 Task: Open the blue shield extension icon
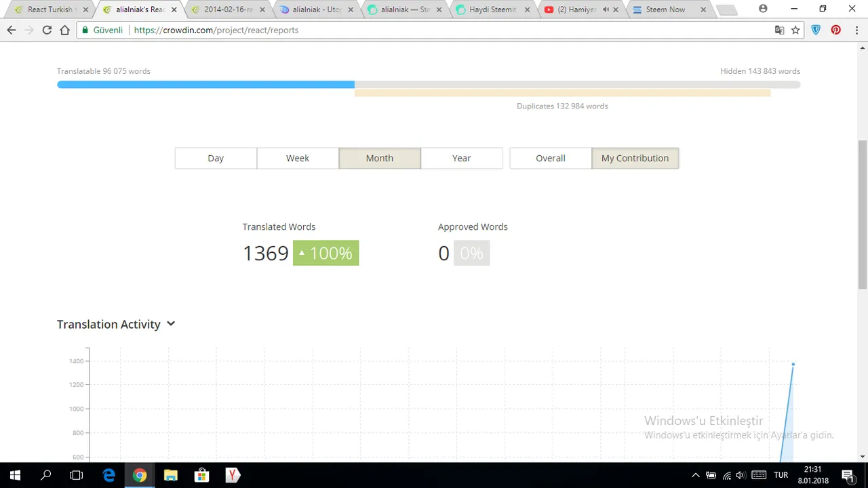(x=816, y=30)
